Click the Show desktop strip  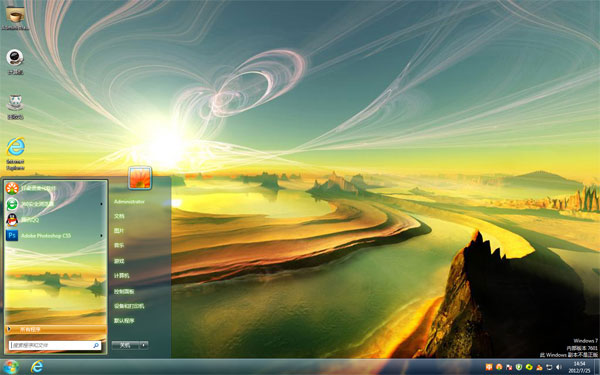[x=597, y=367]
